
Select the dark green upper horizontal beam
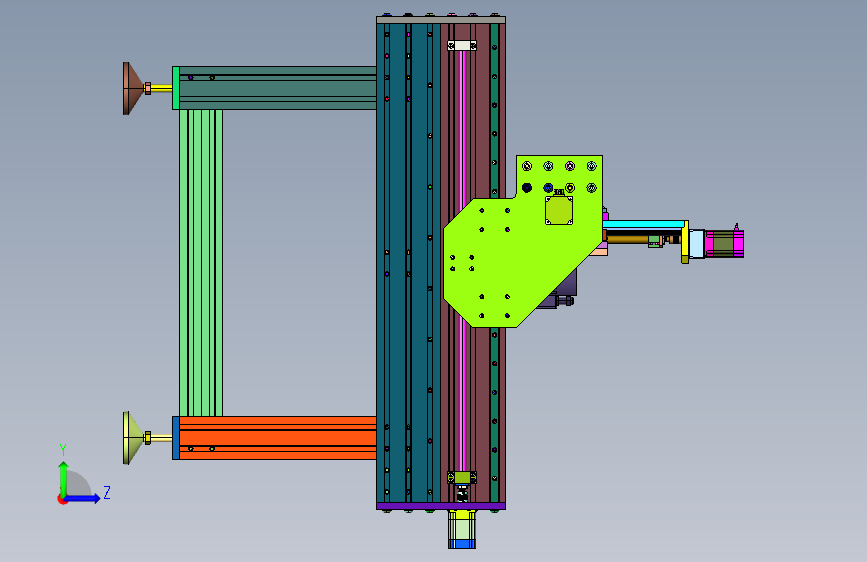[x=278, y=88]
